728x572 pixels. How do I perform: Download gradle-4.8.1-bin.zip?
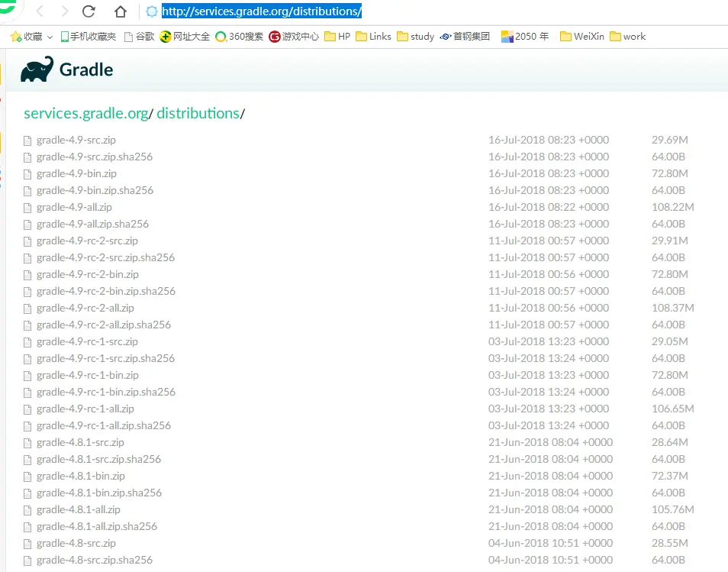click(81, 476)
